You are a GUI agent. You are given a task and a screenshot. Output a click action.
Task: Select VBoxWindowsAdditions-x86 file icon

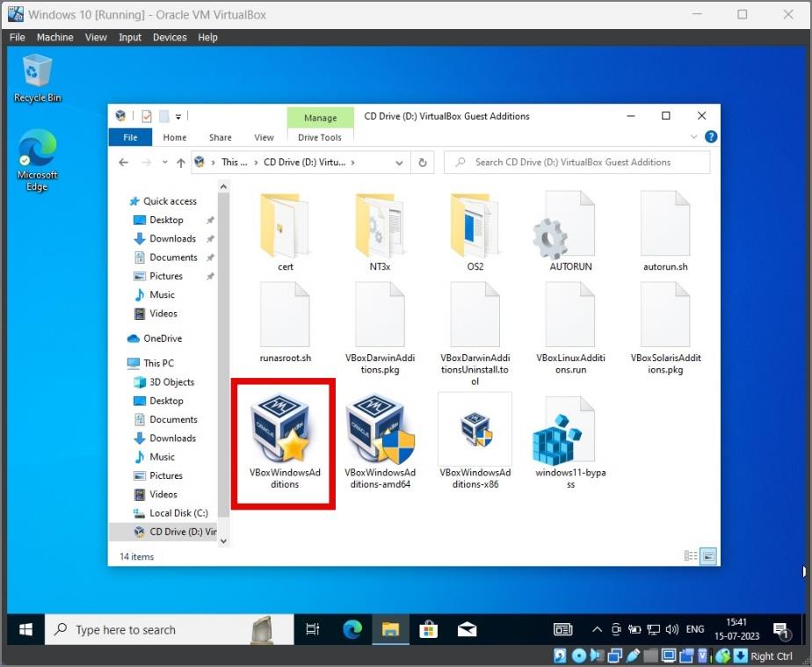475,430
